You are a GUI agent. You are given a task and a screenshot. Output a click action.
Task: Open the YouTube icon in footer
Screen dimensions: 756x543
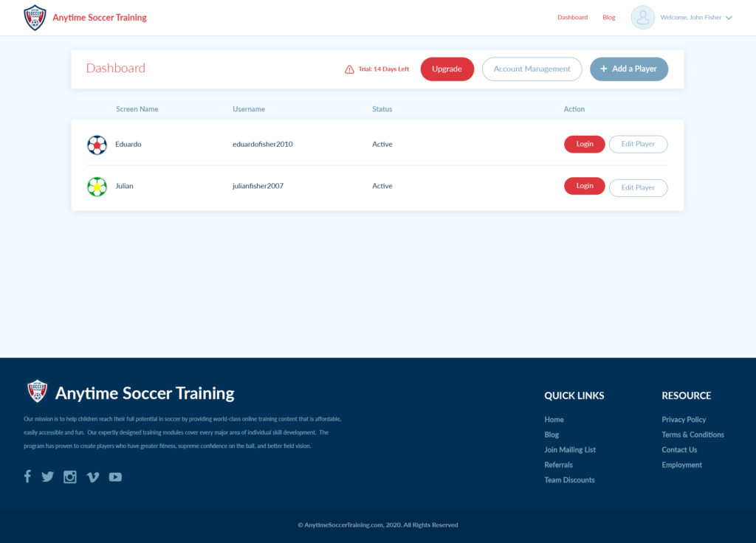[115, 477]
